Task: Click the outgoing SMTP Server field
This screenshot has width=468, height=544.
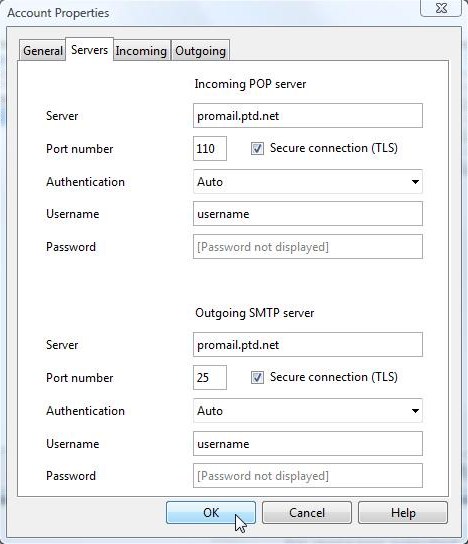Action: click(x=308, y=345)
